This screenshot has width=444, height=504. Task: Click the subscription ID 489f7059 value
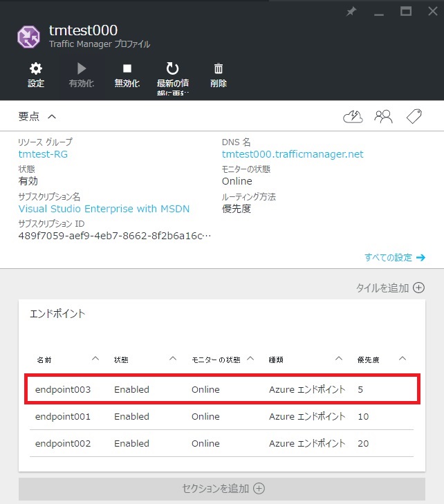[114, 236]
